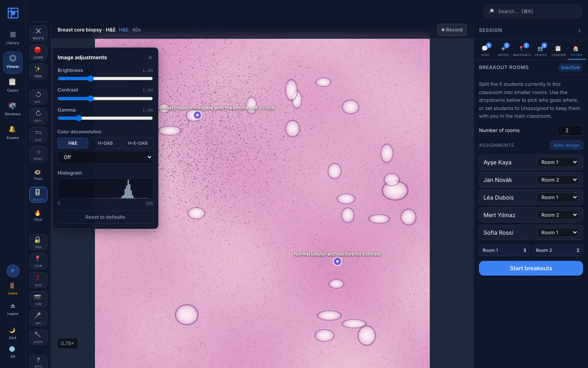This screenshot has width=588, height=368.
Task: Toggle the Adjust image tool
Action: pyautogui.click(x=38, y=194)
